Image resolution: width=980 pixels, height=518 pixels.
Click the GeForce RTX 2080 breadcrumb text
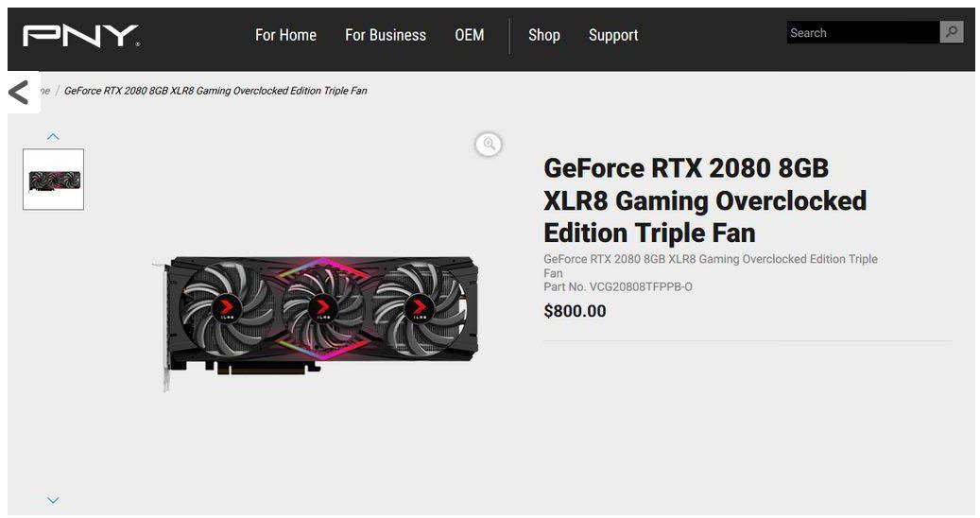(x=215, y=91)
